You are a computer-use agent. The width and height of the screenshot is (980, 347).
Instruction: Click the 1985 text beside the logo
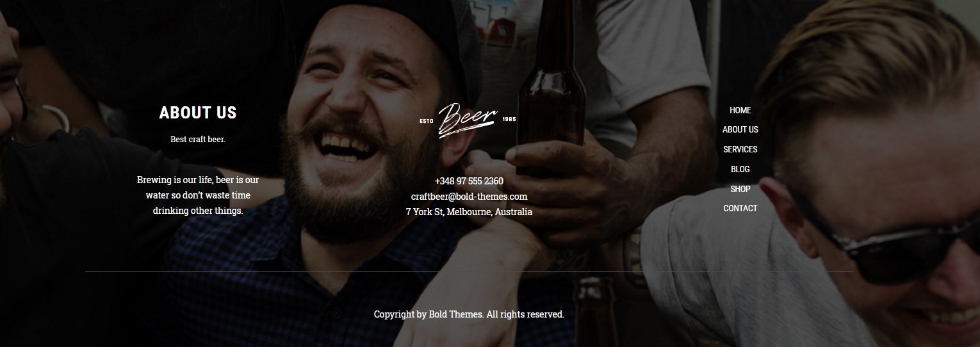click(x=509, y=119)
